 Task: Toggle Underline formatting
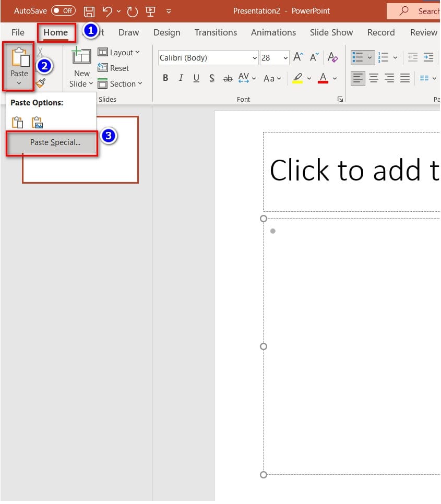click(196, 78)
